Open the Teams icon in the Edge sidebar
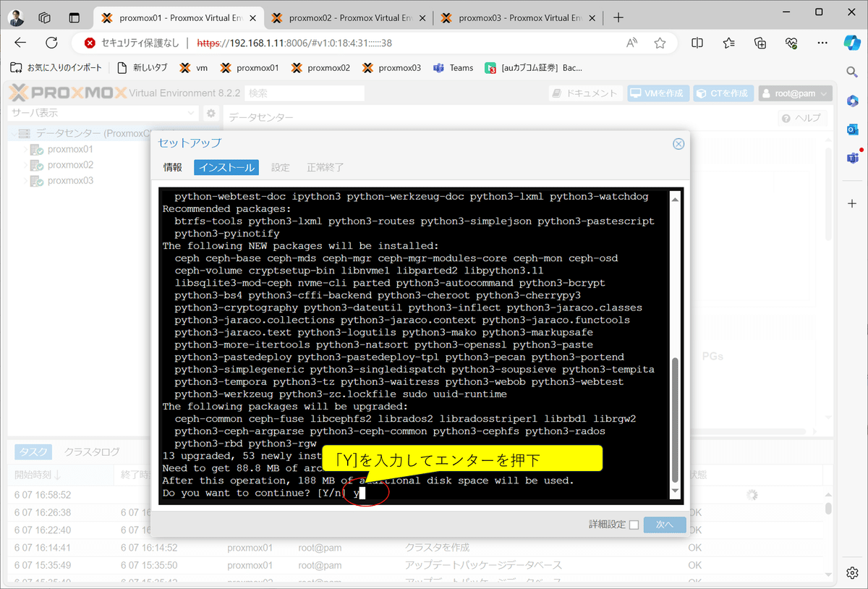Image resolution: width=868 pixels, height=589 pixels. [852, 158]
